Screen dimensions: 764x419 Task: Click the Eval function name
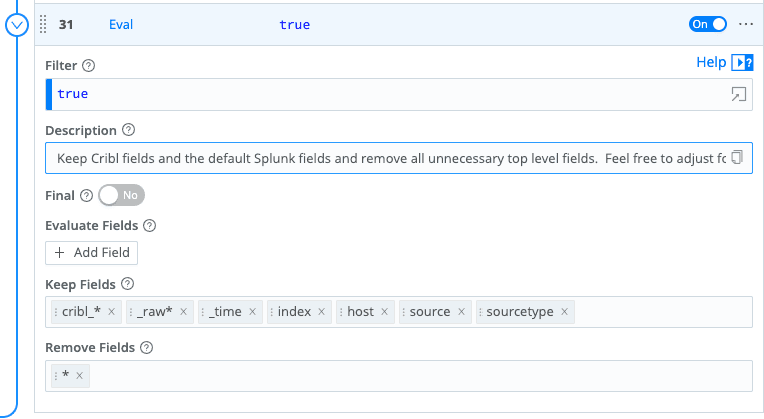click(121, 25)
